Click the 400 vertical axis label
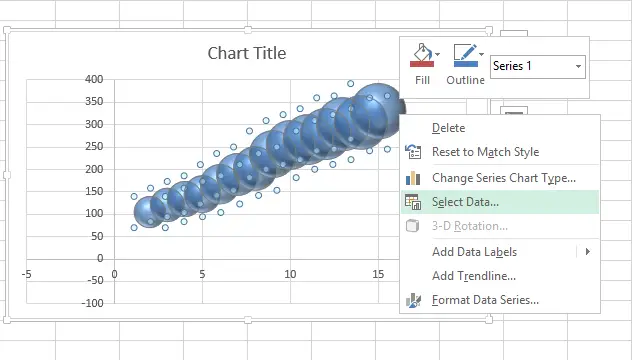 click(x=94, y=79)
